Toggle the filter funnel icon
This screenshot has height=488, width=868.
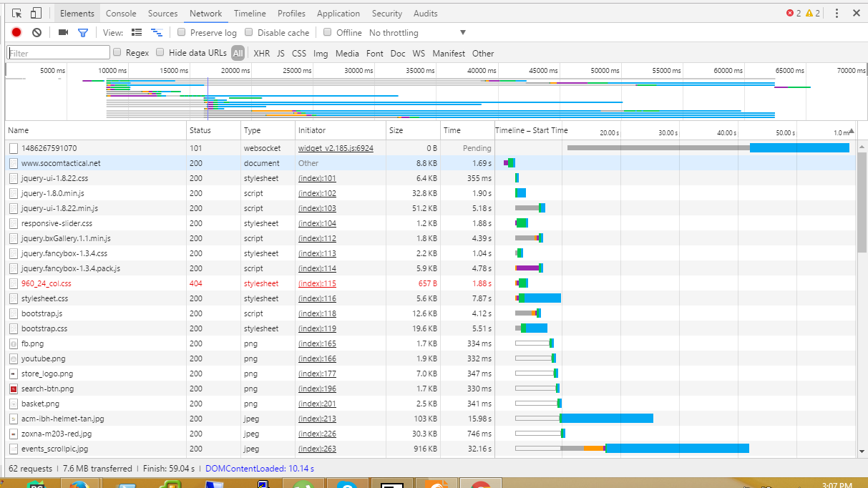(x=83, y=32)
